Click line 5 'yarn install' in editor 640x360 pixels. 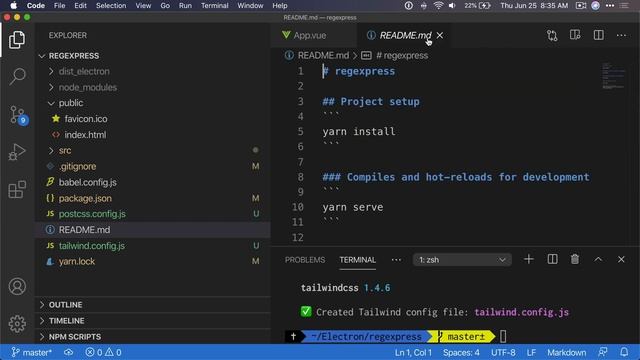359,131
